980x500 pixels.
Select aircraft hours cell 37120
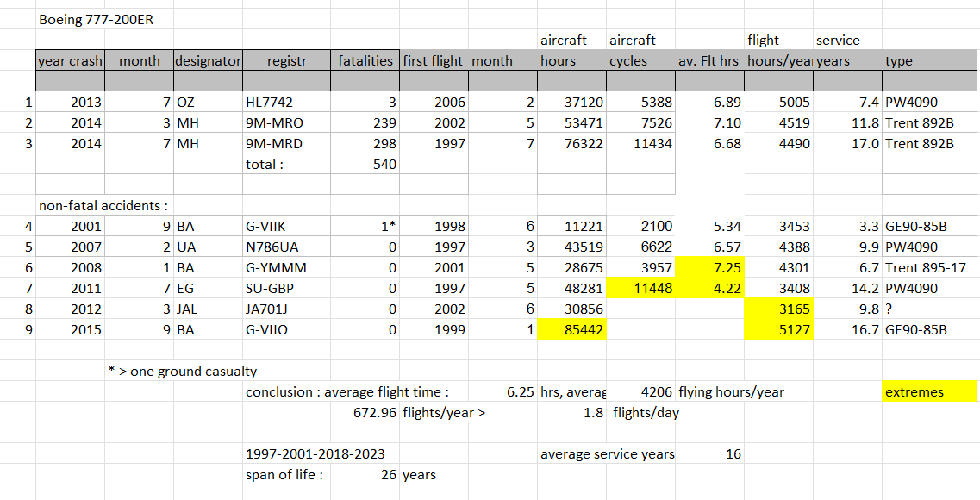[571, 102]
